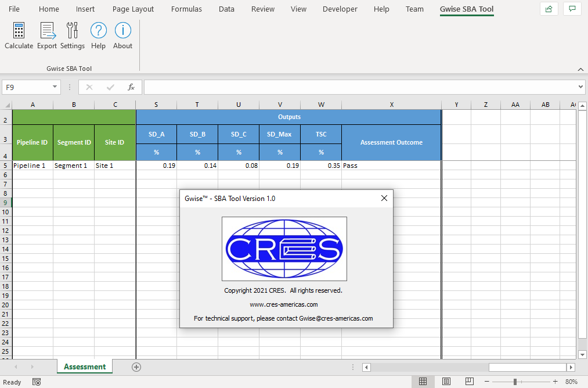Click the vertical scrollbar down arrow

pyautogui.click(x=582, y=355)
